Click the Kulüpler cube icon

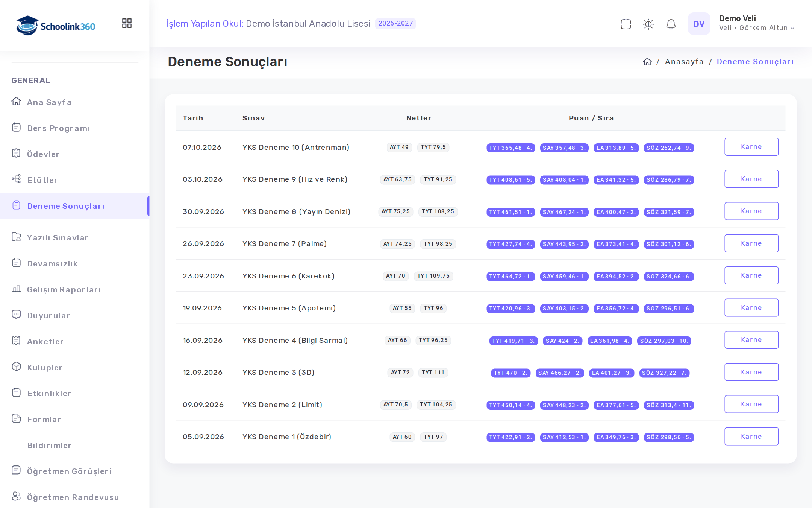coord(16,367)
